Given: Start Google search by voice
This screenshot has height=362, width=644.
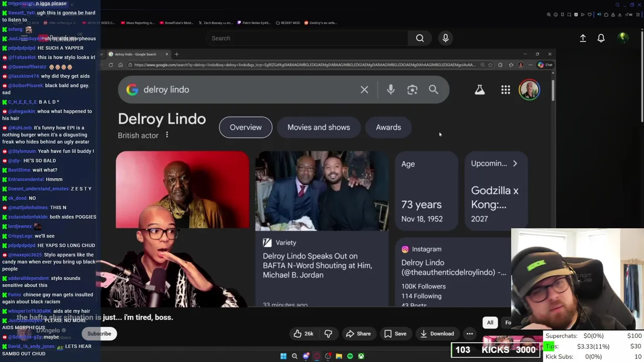Looking at the screenshot, I should [x=390, y=89].
